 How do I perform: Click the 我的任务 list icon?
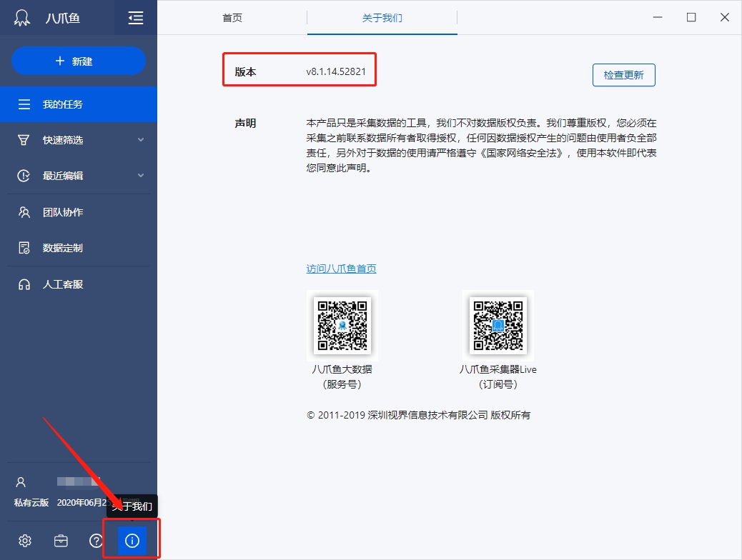click(x=24, y=104)
